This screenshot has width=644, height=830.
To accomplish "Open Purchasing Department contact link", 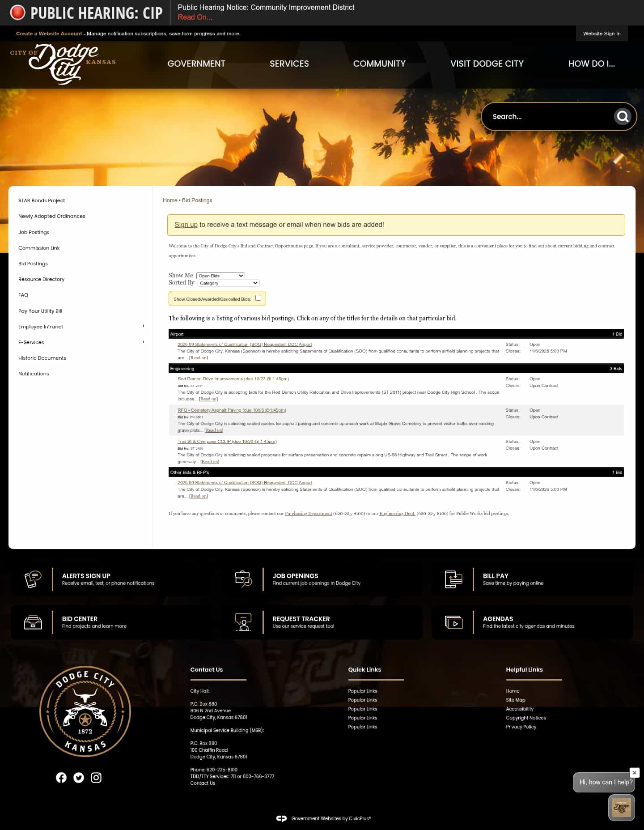I will [309, 514].
